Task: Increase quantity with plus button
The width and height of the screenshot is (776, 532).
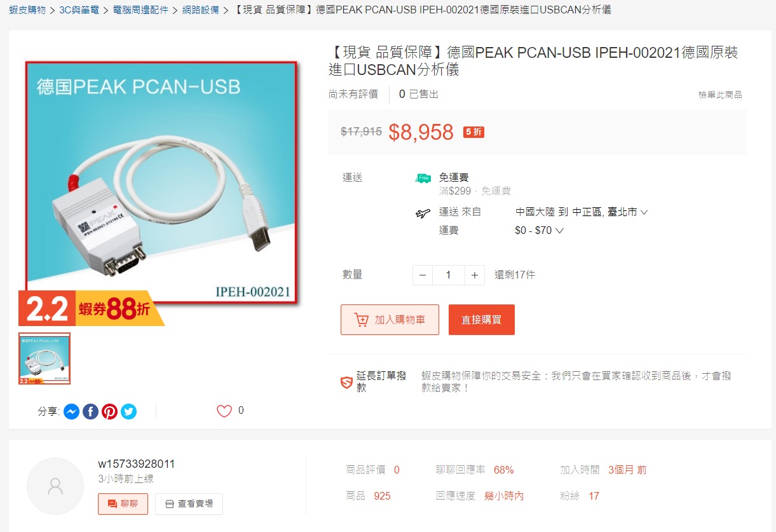Action: point(474,275)
